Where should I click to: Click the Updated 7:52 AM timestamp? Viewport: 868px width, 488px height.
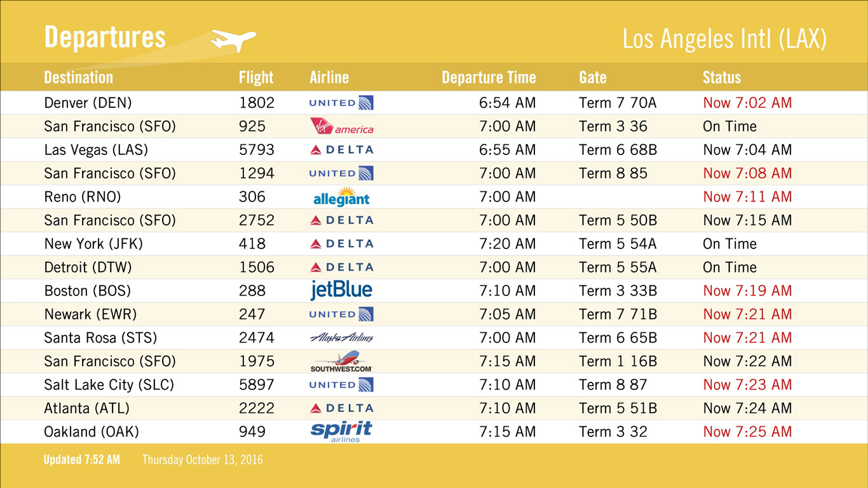pyautogui.click(x=81, y=459)
